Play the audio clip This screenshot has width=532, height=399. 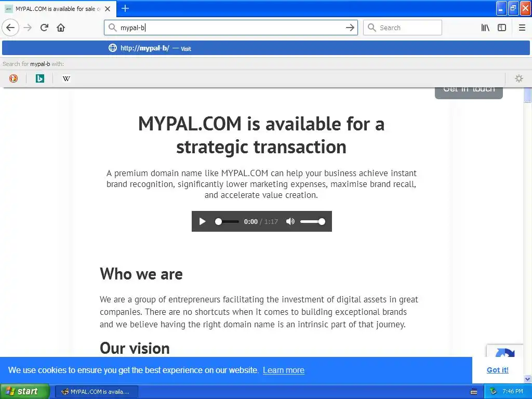[x=202, y=221]
